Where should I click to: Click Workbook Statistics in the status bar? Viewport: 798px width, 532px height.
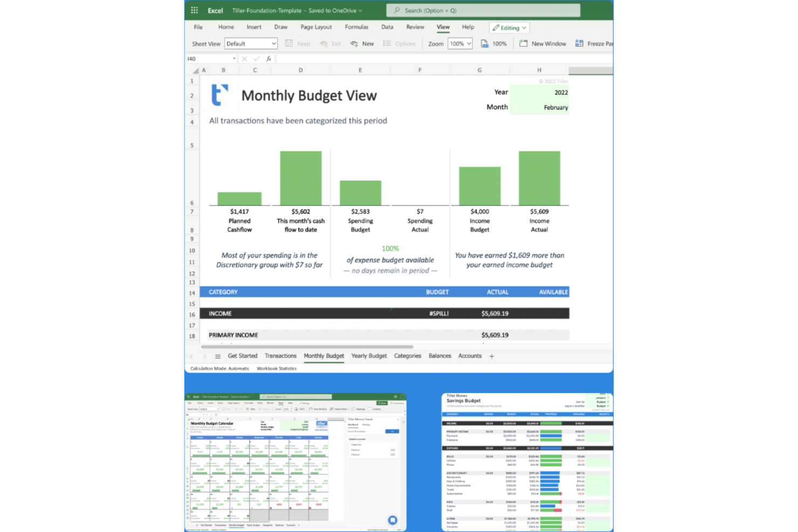[x=277, y=369]
